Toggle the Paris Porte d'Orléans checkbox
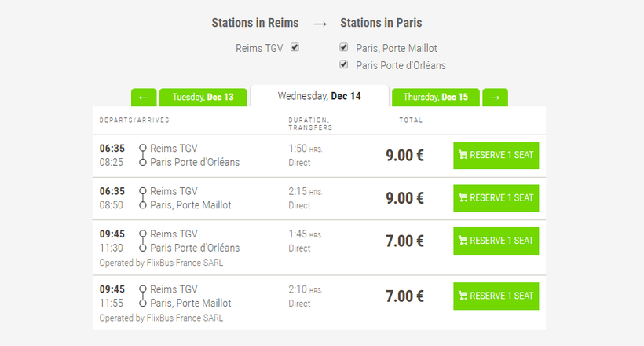Screen dimensions: 644x346 [x=344, y=64]
